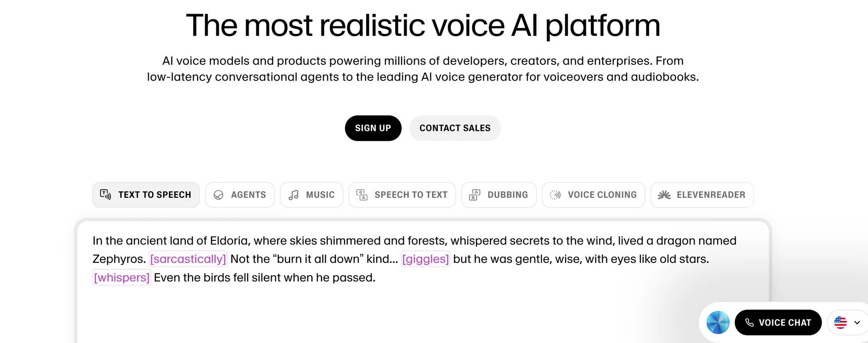The image size is (868, 343).
Task: Click the Text to Speech tab icon
Action: tap(105, 195)
